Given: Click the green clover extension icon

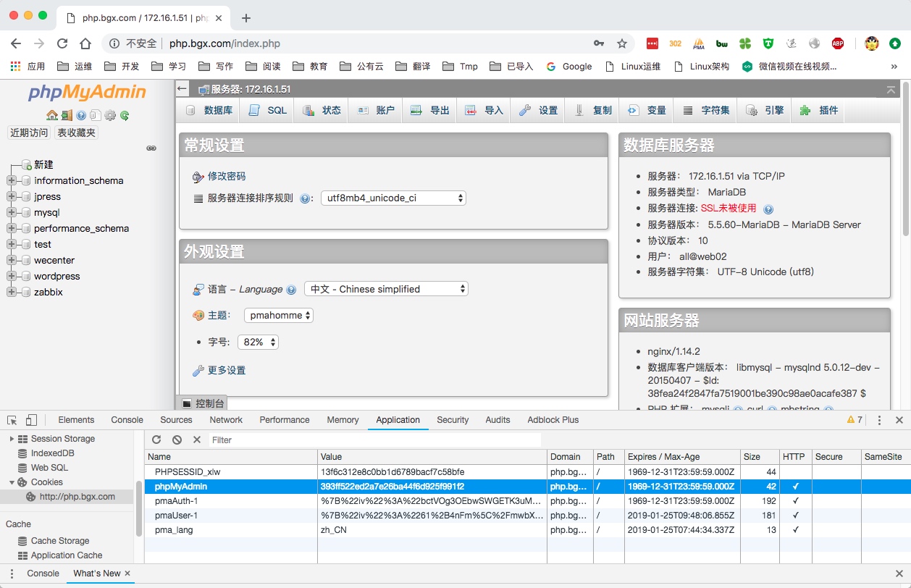Looking at the screenshot, I should (x=745, y=43).
